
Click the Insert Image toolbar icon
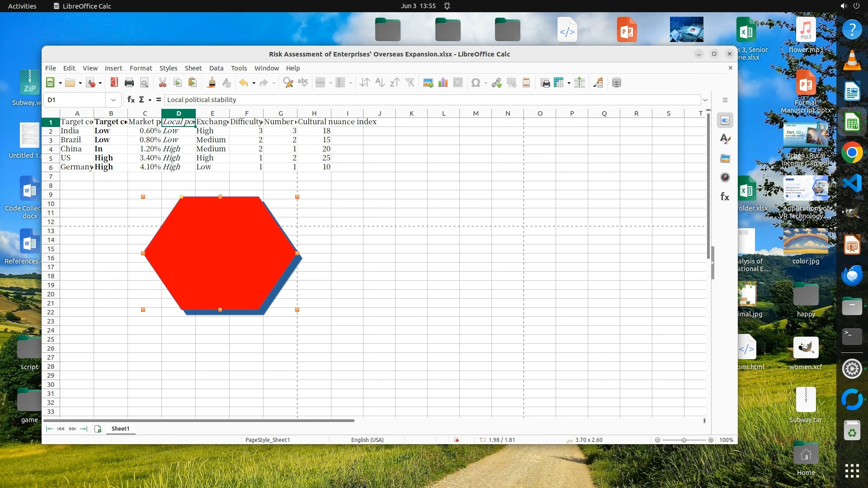coord(428,83)
